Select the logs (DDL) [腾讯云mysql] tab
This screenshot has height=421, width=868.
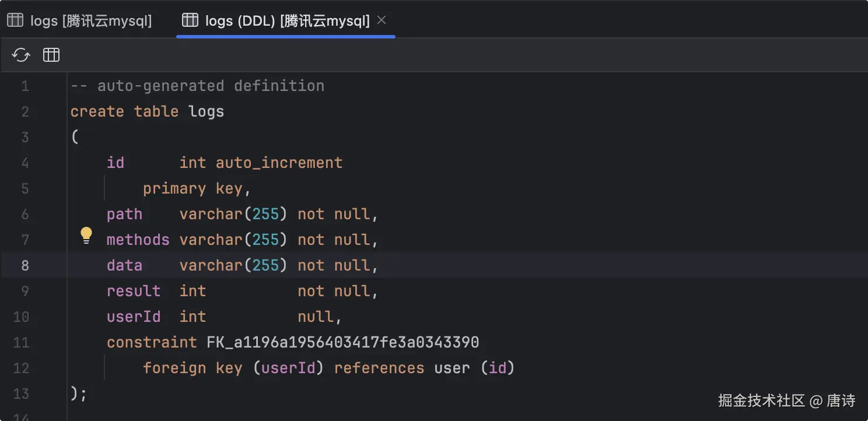287,21
